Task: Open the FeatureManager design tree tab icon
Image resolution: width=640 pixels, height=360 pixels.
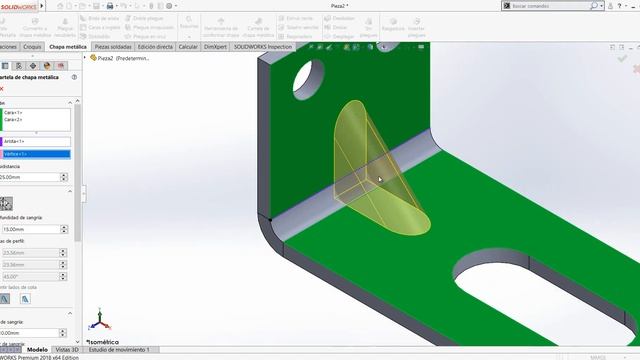Action: (x=5, y=66)
